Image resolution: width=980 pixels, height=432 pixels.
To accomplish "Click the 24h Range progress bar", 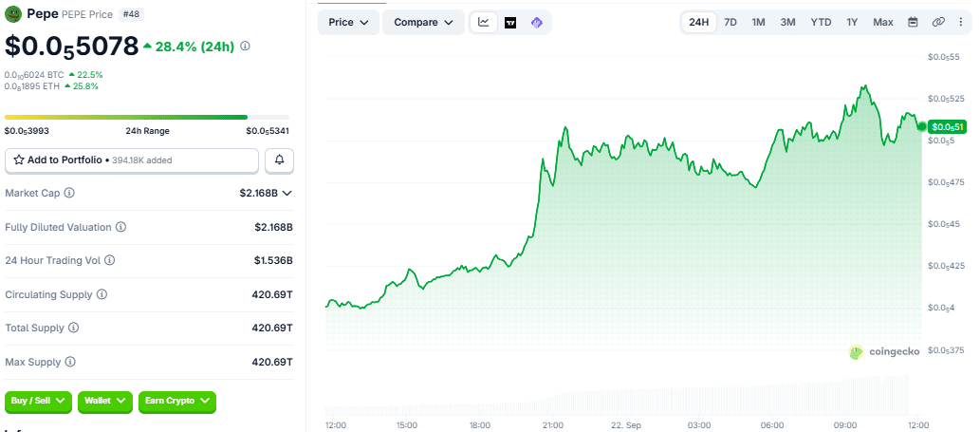I will 147,117.
